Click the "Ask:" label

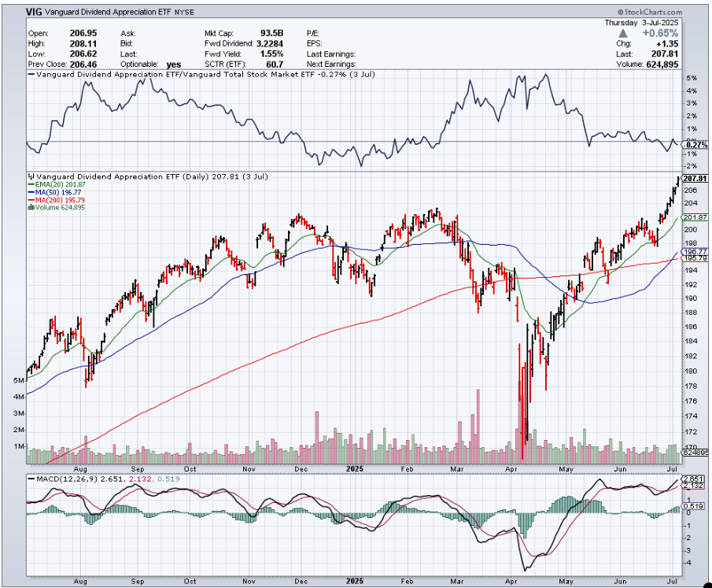point(128,33)
